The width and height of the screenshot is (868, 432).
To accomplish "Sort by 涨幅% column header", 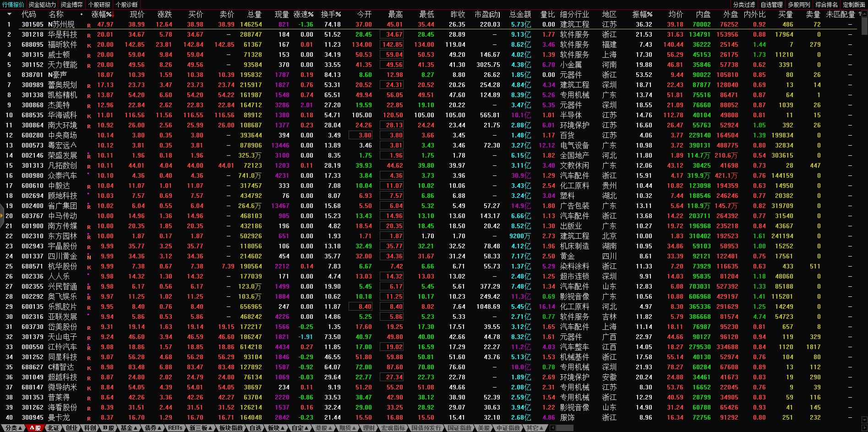I will click(102, 14).
